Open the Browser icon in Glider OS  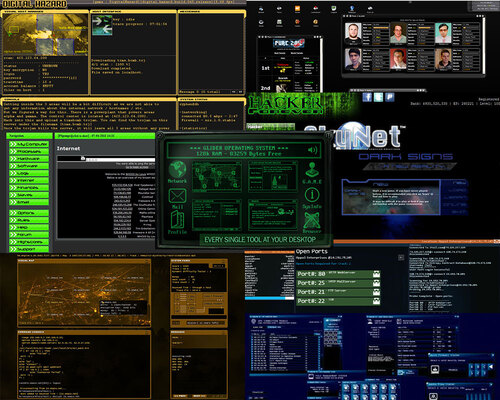(312, 220)
